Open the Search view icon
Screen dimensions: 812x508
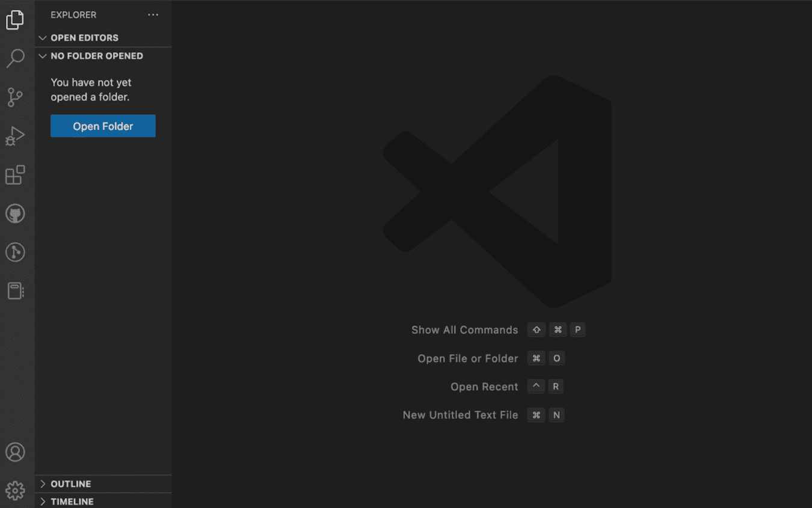coord(15,58)
